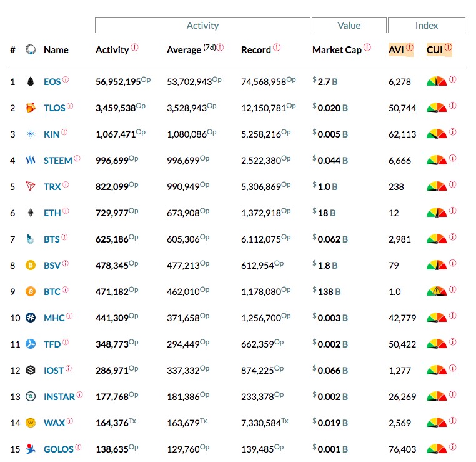Click the ETH coin logo icon
The width and height of the screenshot is (476, 462).
tap(31, 213)
